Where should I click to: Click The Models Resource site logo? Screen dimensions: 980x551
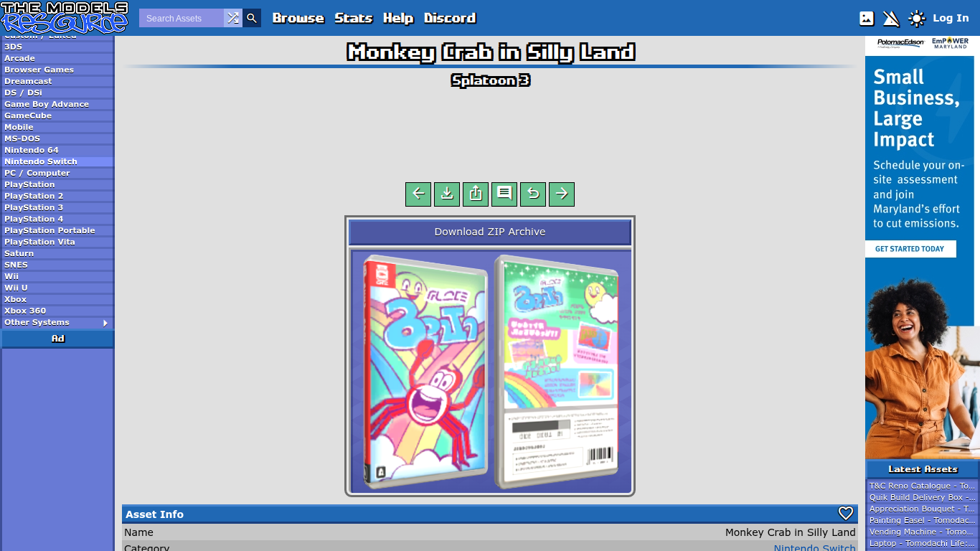[65, 18]
